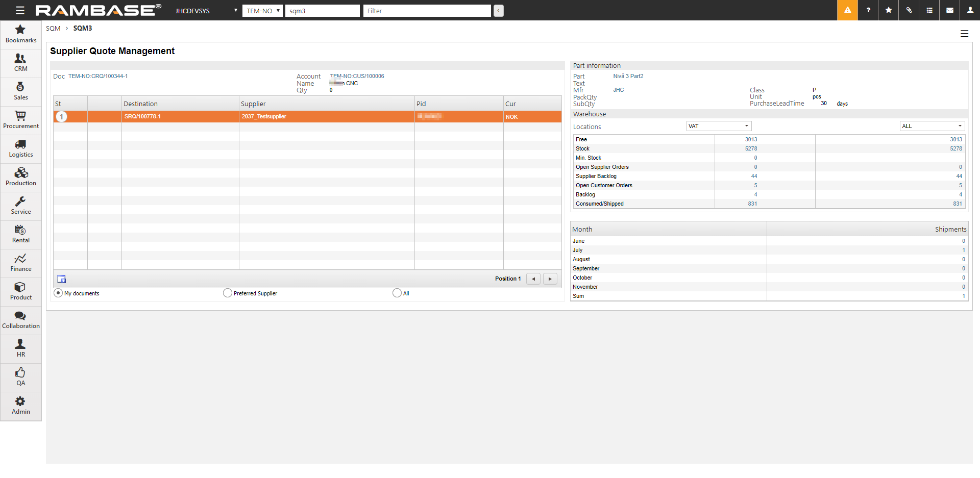980x478 pixels.
Task: Click the envelope messages icon
Action: coord(950,10)
